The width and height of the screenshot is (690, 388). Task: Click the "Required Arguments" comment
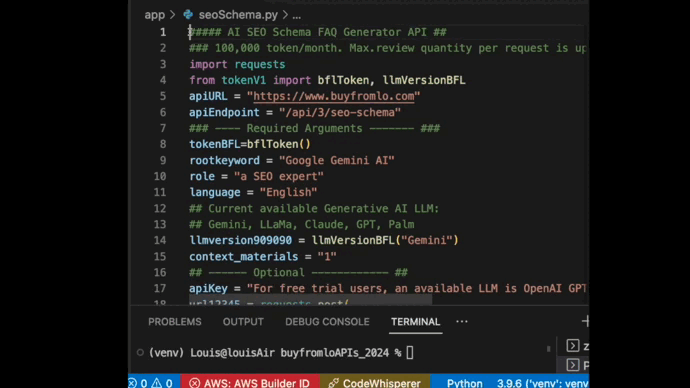click(305, 128)
